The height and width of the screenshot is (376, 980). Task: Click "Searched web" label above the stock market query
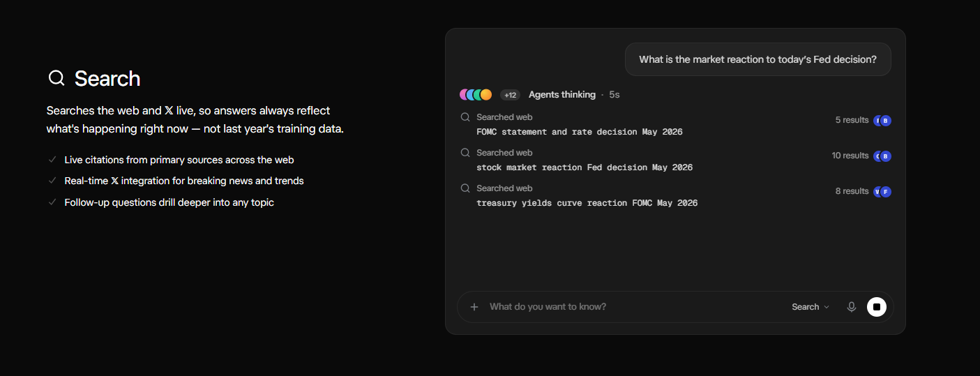[x=504, y=153]
